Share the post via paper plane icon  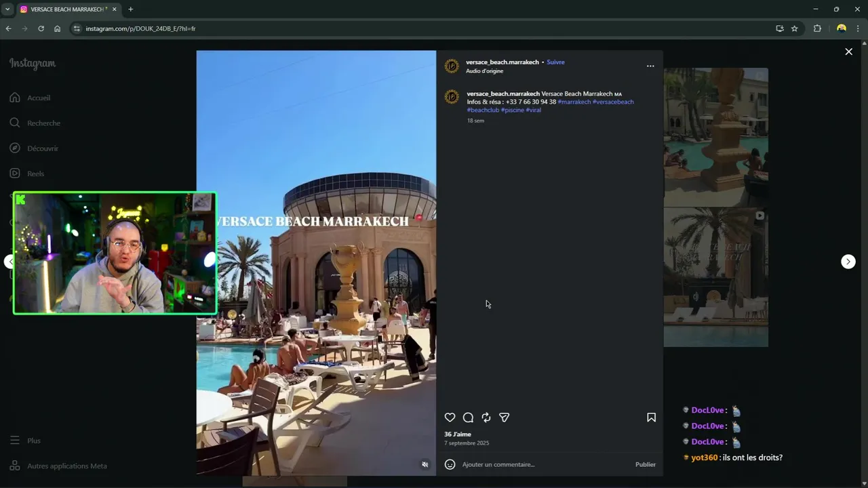coord(504,418)
